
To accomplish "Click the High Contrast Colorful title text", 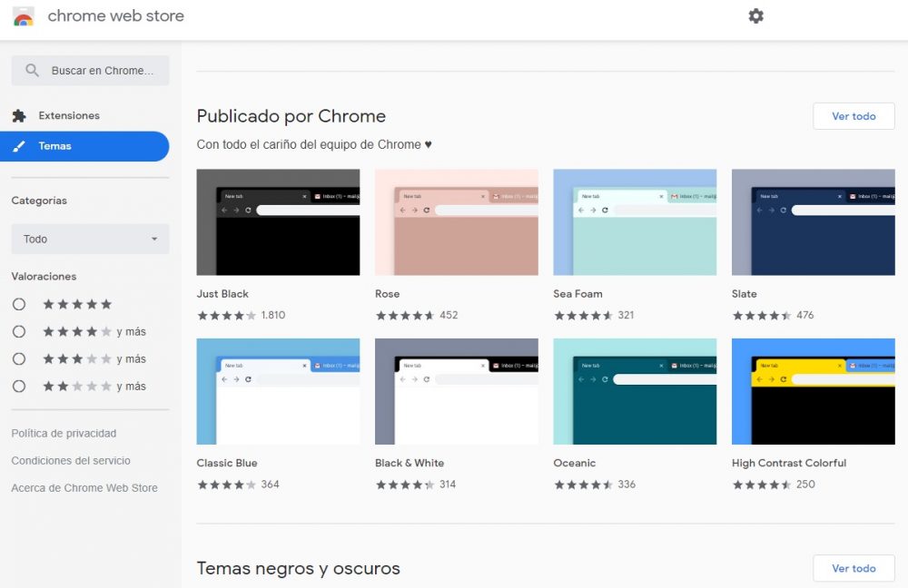I will click(x=789, y=463).
